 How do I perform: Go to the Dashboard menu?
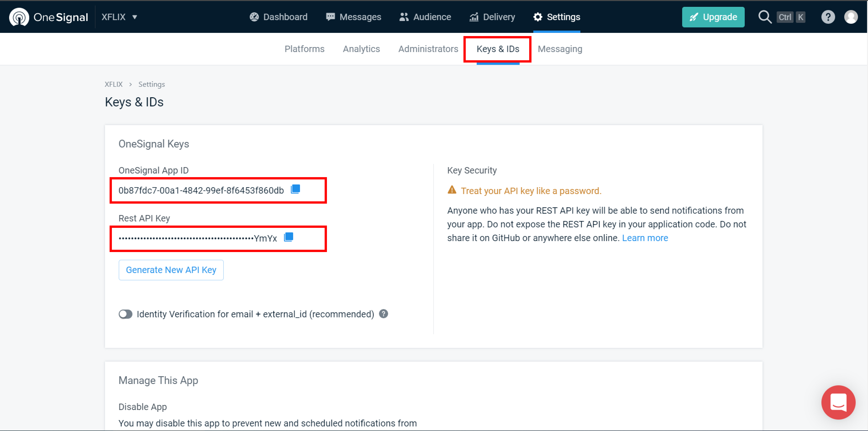(278, 17)
